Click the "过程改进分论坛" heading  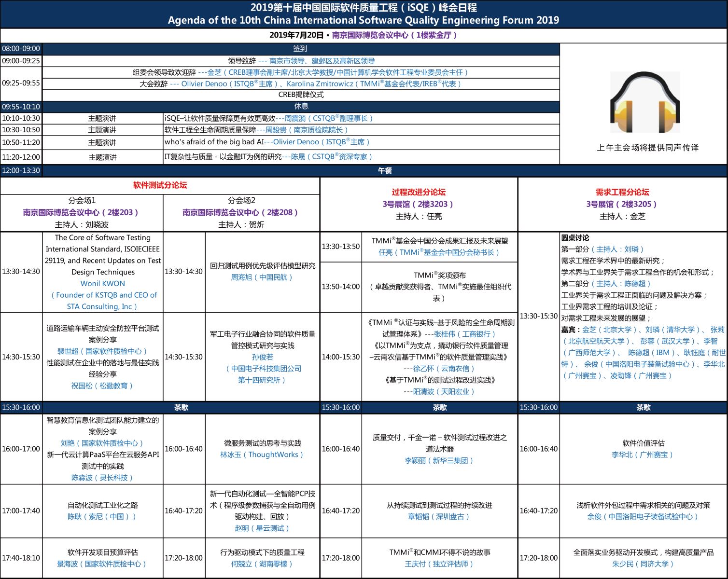pyautogui.click(x=419, y=192)
